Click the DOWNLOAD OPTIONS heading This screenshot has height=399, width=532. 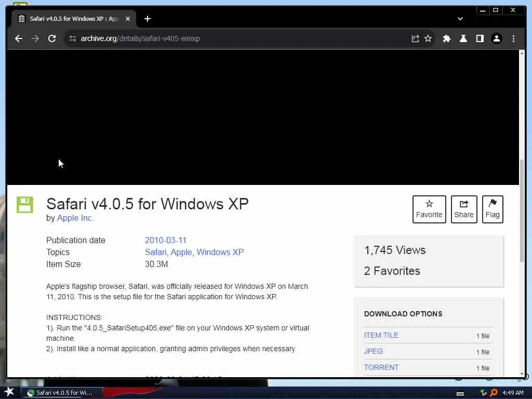[x=403, y=314]
